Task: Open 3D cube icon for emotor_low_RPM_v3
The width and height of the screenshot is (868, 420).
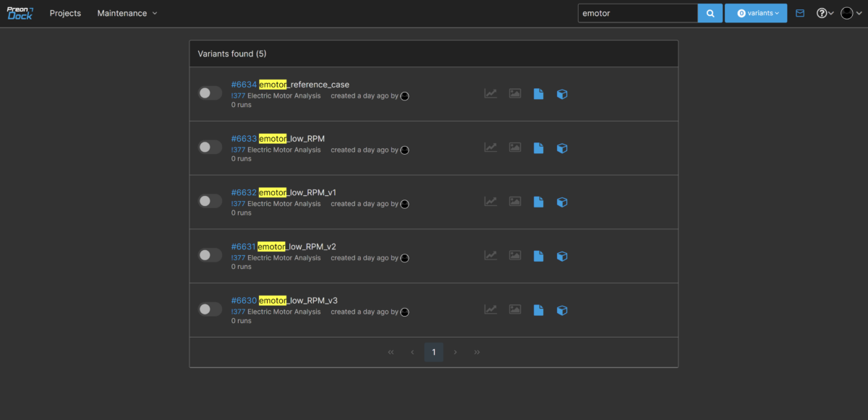Action: [562, 310]
